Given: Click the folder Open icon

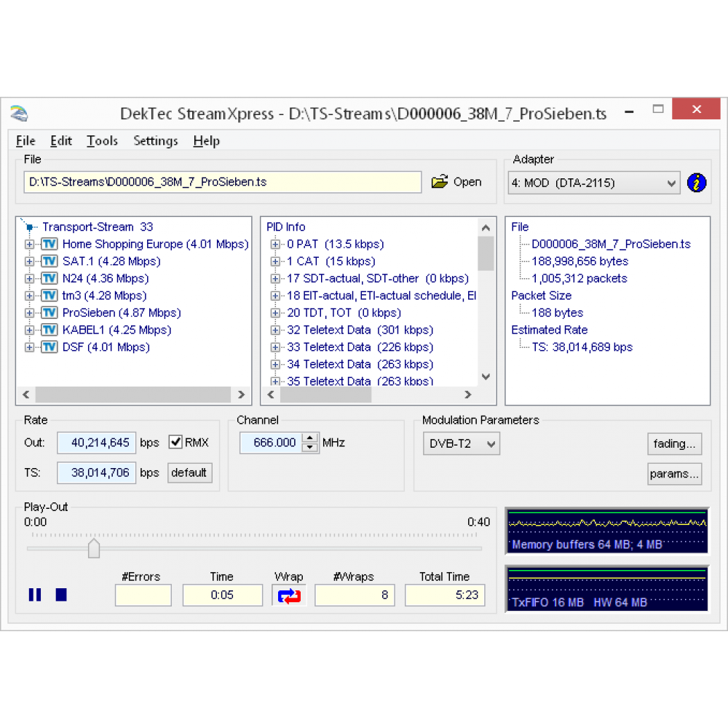Looking at the screenshot, I should 440,182.
